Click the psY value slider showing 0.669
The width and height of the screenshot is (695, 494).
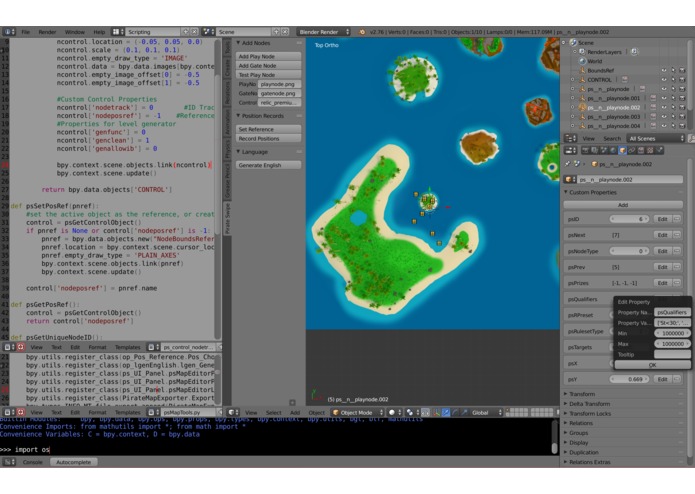(x=629, y=379)
